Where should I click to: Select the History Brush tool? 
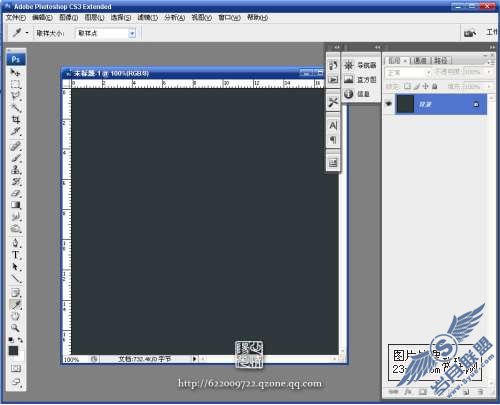click(x=15, y=182)
